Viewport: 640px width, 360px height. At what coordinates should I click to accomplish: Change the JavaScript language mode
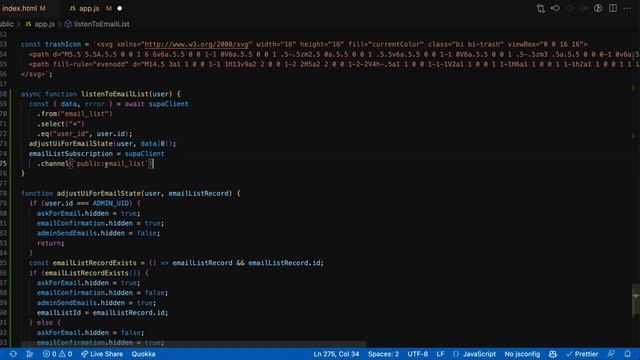point(479,354)
